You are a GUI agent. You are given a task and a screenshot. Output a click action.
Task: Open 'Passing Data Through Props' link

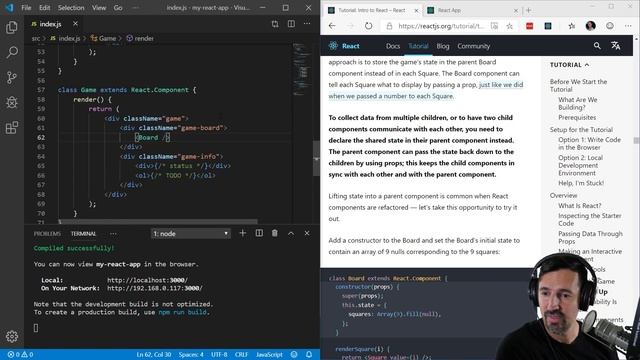(590, 238)
